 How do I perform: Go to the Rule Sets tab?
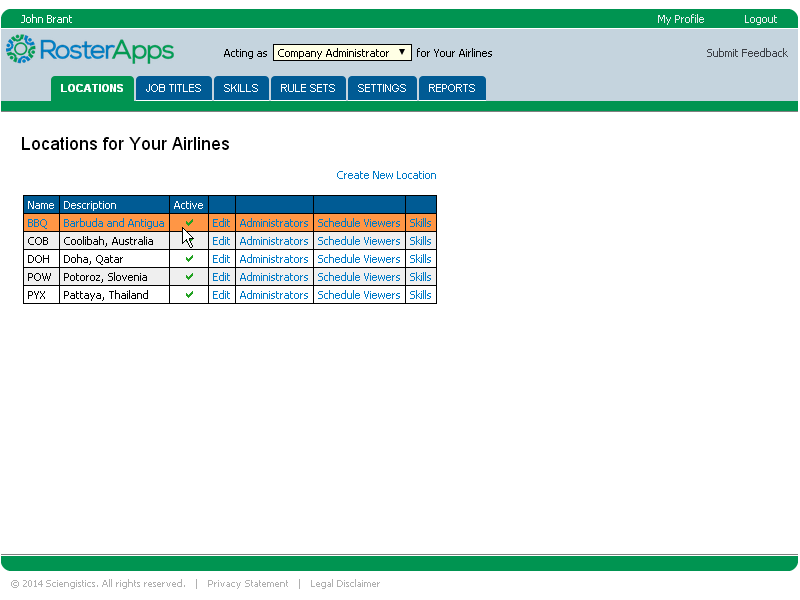pyautogui.click(x=307, y=88)
